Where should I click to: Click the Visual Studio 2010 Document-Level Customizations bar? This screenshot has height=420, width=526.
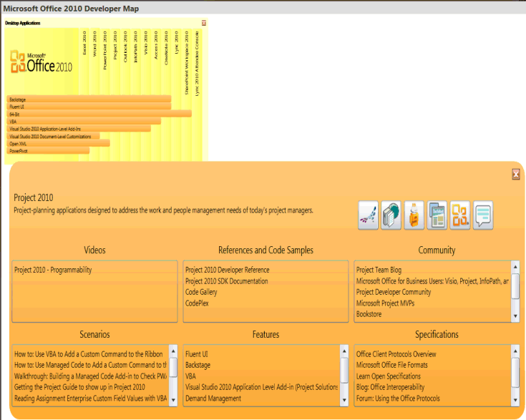coord(54,136)
